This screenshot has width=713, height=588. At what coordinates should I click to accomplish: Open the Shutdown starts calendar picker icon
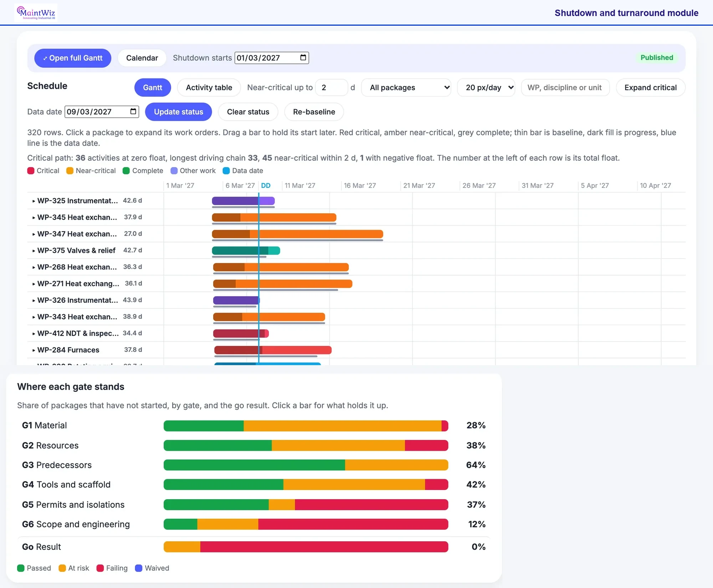(x=303, y=57)
